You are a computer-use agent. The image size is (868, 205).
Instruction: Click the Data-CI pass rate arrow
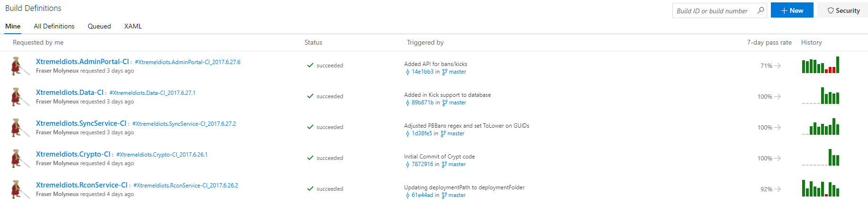778,97
